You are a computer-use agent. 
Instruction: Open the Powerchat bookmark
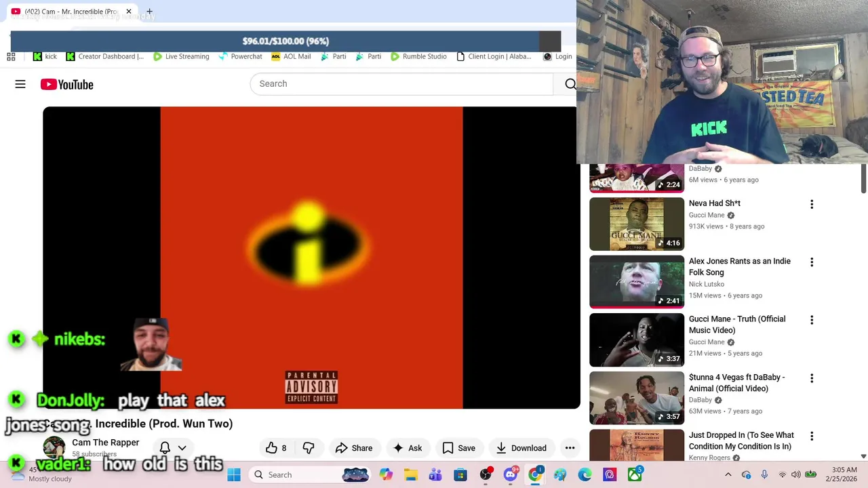240,57
